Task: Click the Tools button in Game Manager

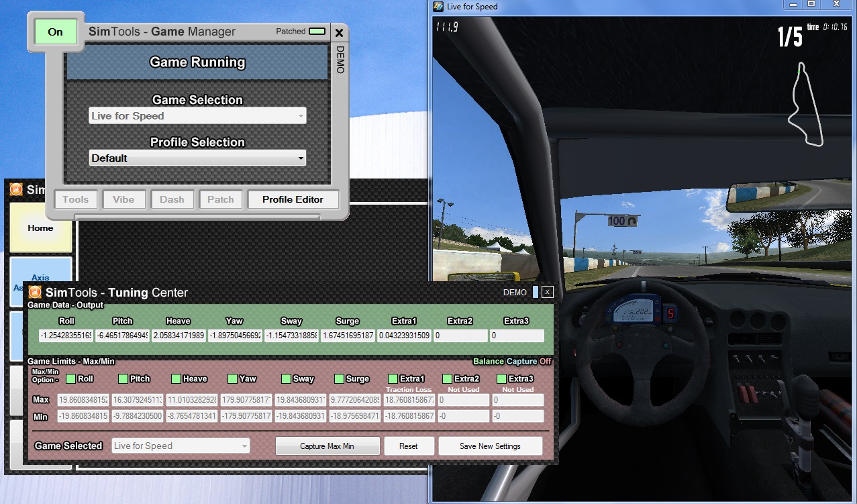Action: pyautogui.click(x=76, y=199)
